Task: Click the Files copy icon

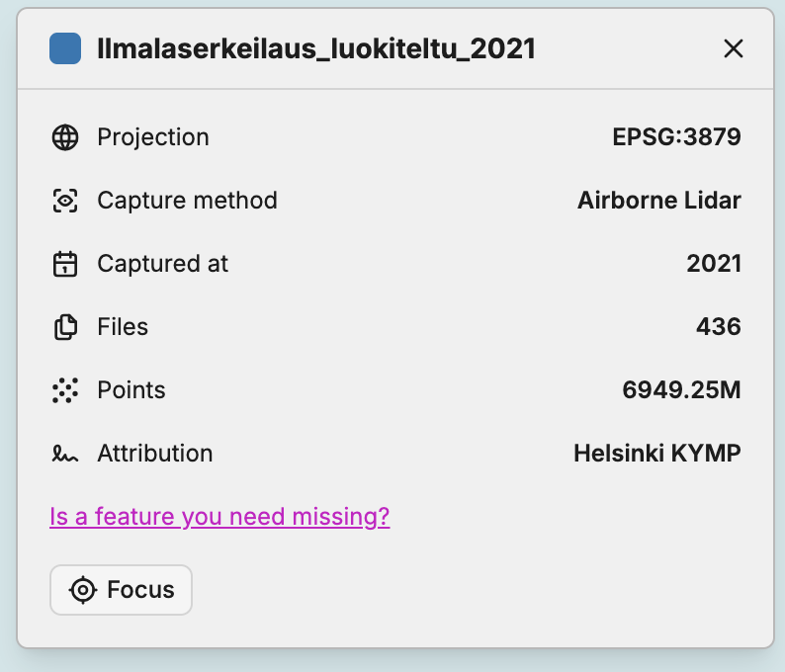Action: (x=65, y=327)
